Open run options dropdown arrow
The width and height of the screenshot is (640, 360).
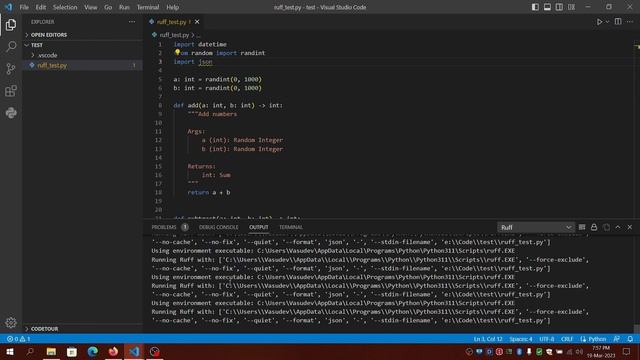point(607,22)
